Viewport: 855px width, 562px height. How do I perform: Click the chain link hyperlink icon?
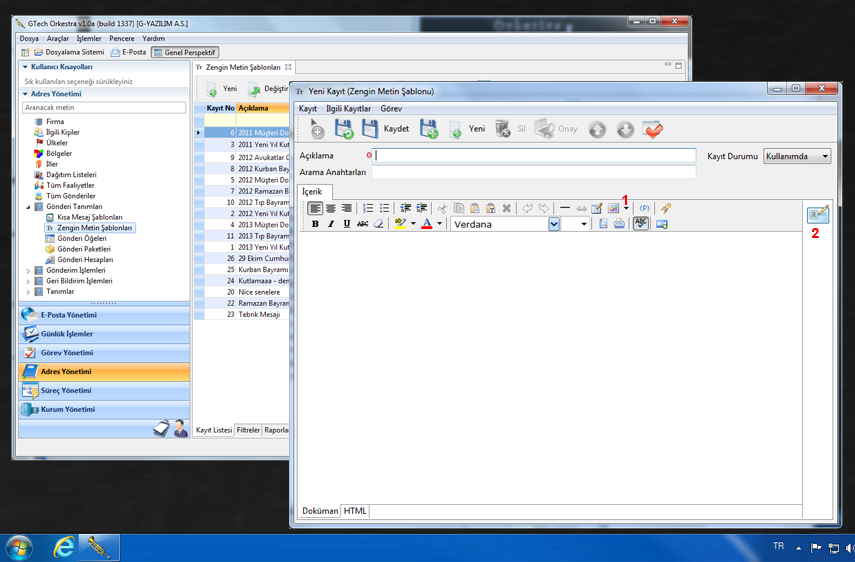tap(581, 208)
